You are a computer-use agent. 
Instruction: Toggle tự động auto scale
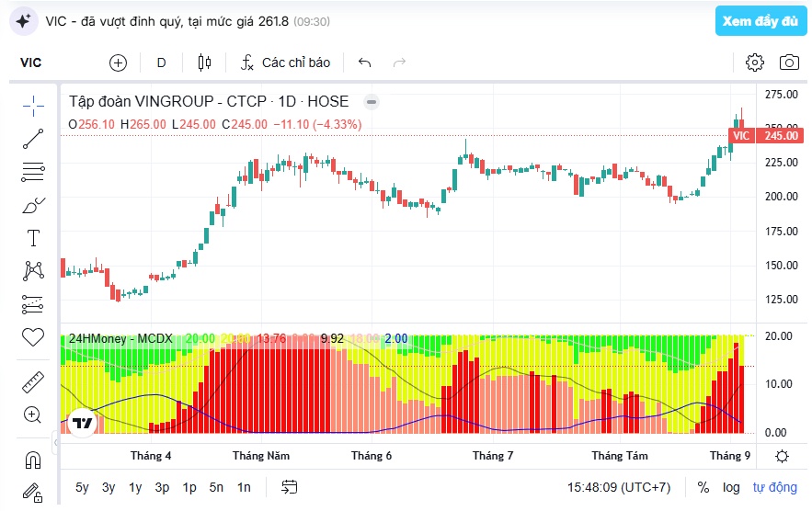point(774,487)
